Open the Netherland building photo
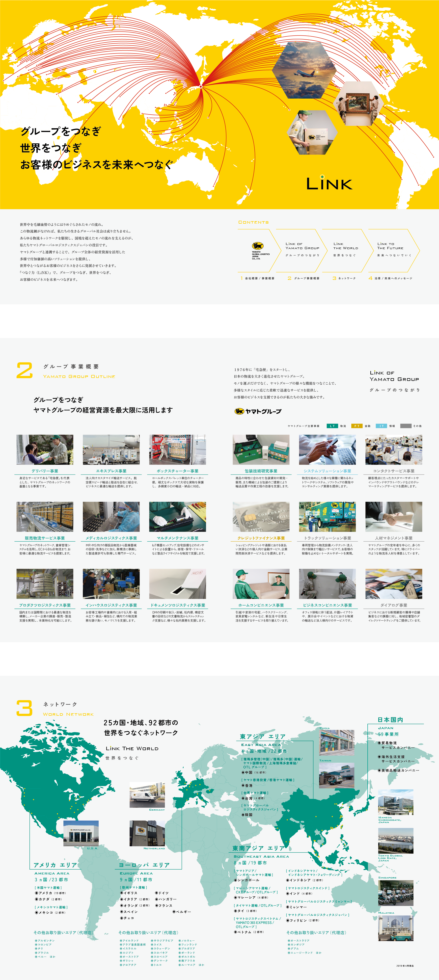The width and height of the screenshot is (439, 980). (147, 833)
